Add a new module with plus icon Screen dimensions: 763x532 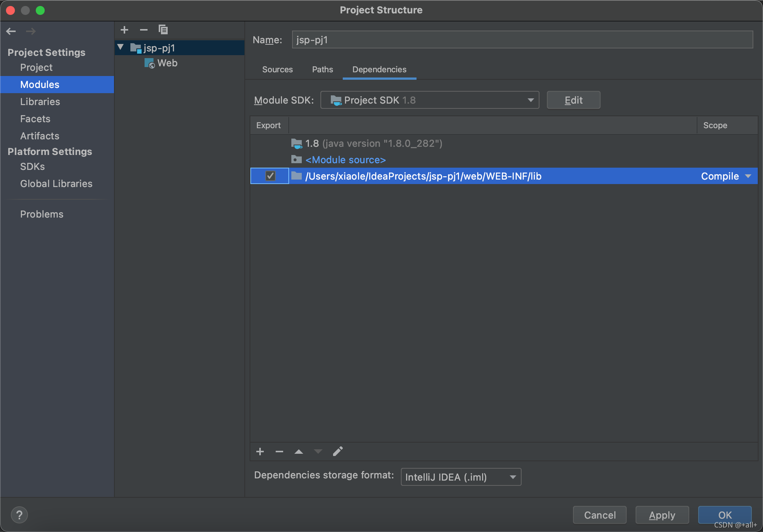[124, 30]
